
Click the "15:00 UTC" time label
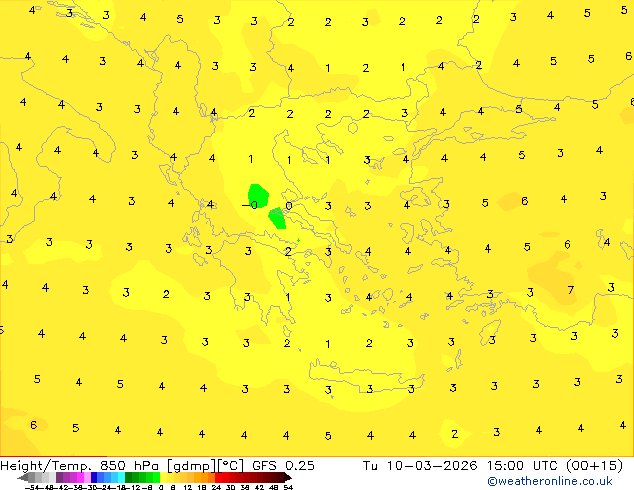(523, 466)
